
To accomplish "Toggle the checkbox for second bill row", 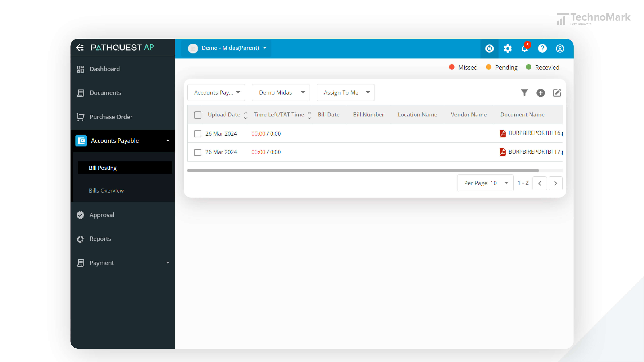I will [198, 152].
